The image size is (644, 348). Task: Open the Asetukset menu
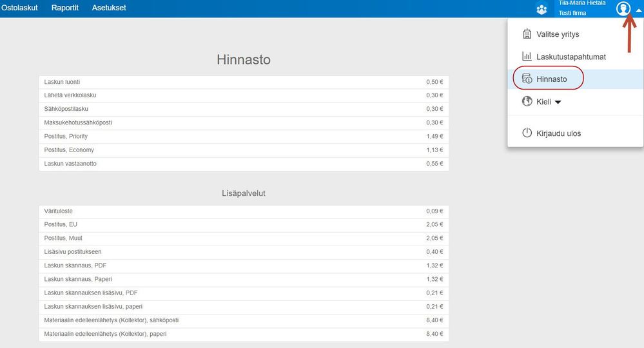[x=109, y=8]
